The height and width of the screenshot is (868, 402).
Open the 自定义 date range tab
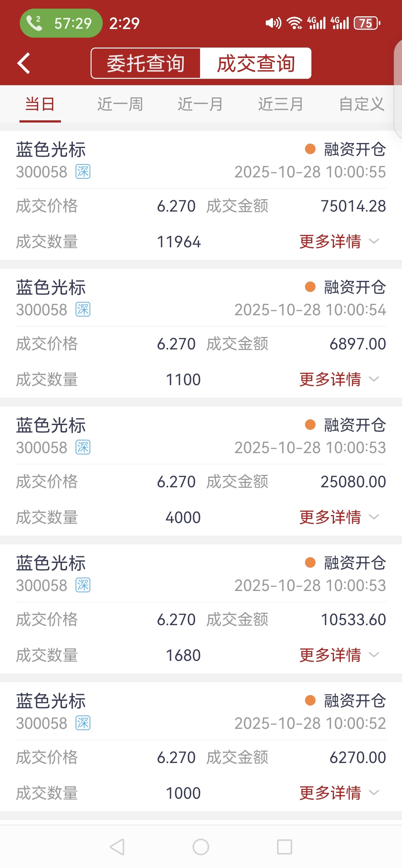tap(361, 104)
